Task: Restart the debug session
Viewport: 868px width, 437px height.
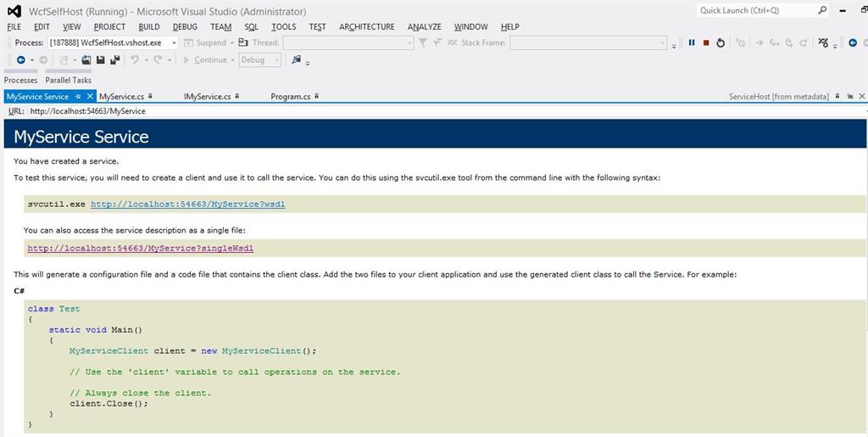Action: tap(721, 42)
